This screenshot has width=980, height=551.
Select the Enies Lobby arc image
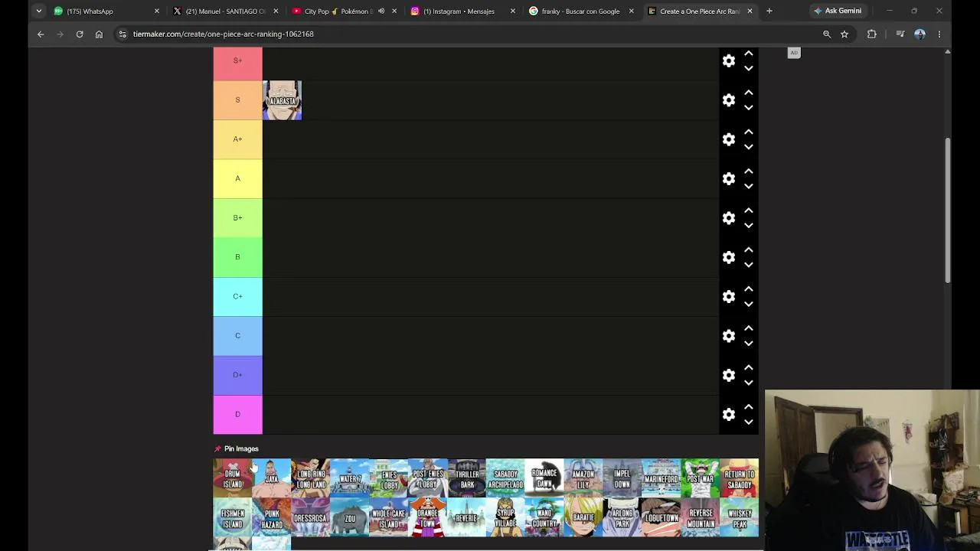tap(389, 478)
